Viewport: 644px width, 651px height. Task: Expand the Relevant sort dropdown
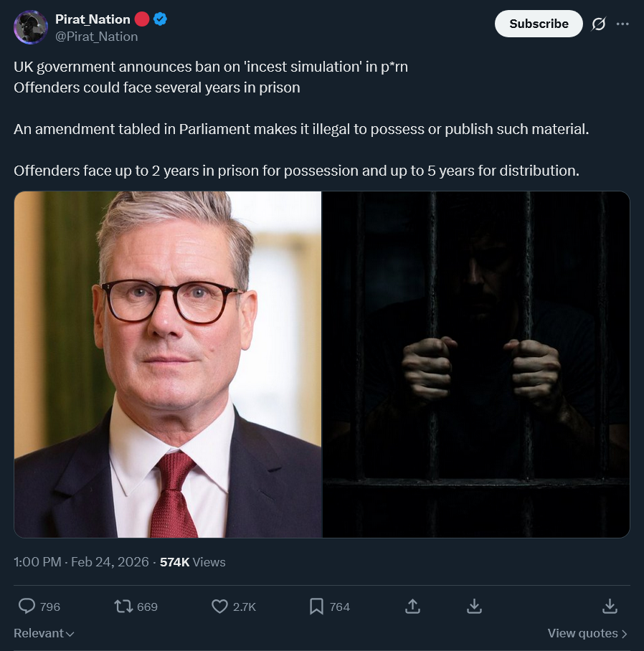pos(44,633)
